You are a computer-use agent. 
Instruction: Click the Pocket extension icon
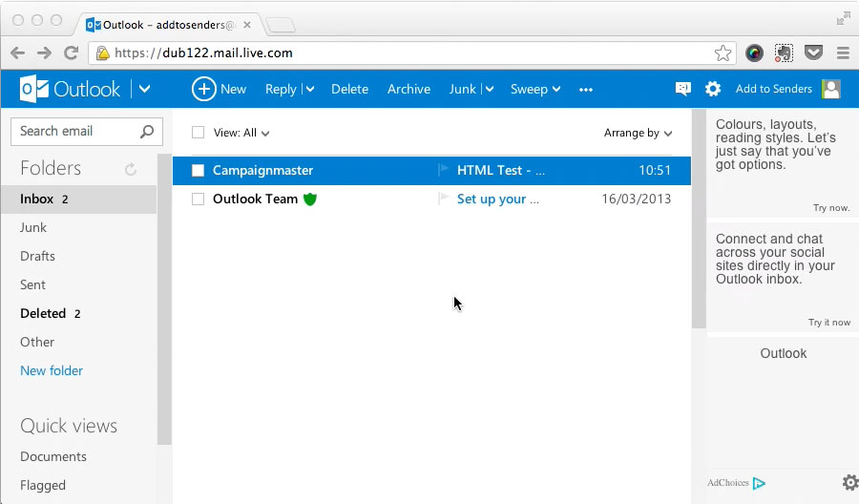813,52
